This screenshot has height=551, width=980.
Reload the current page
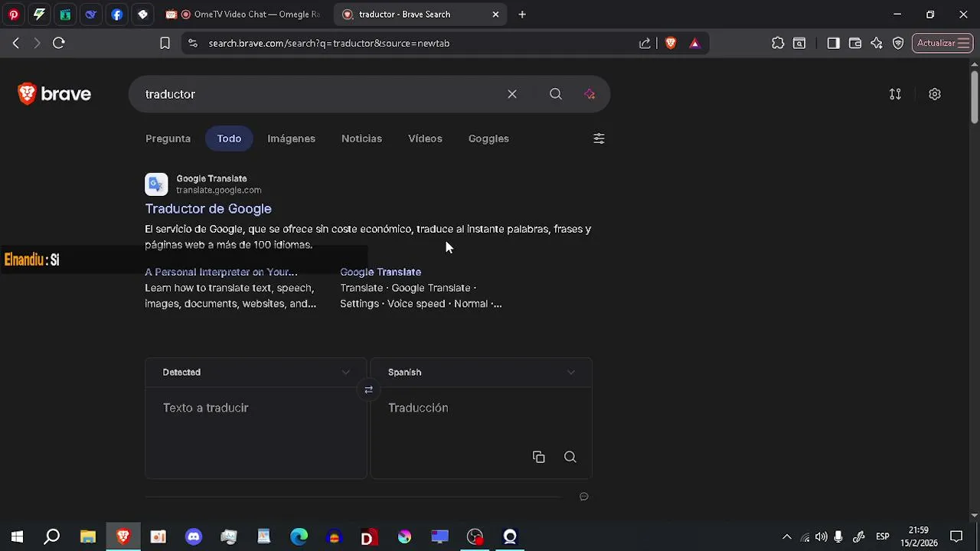point(58,43)
